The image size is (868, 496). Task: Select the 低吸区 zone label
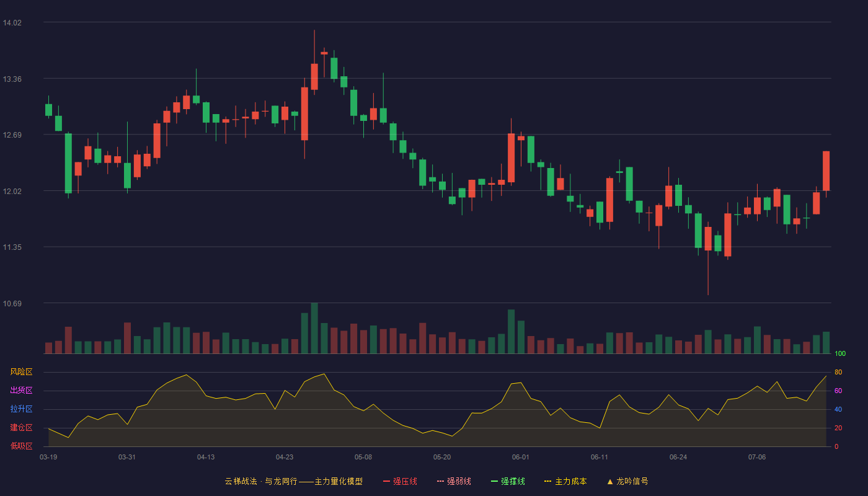[21, 446]
